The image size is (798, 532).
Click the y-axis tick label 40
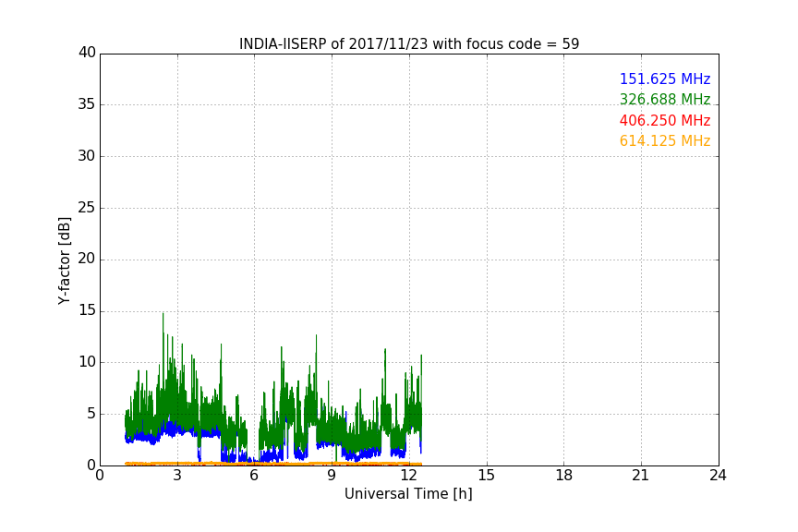coord(87,53)
